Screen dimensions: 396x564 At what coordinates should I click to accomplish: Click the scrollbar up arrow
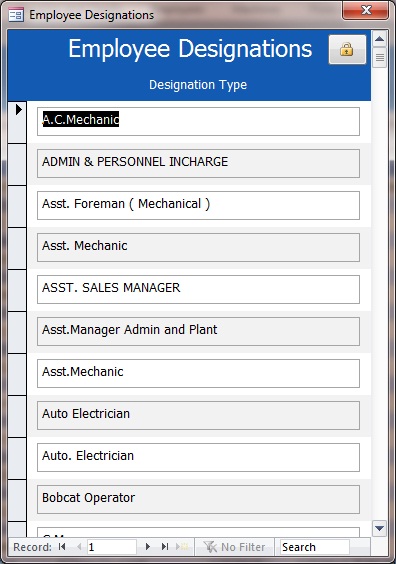[380, 39]
